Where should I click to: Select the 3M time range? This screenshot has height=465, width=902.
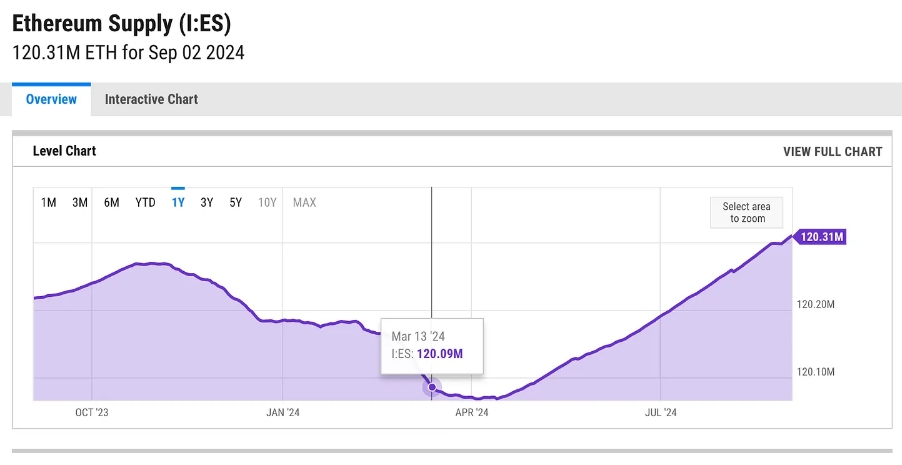point(80,203)
